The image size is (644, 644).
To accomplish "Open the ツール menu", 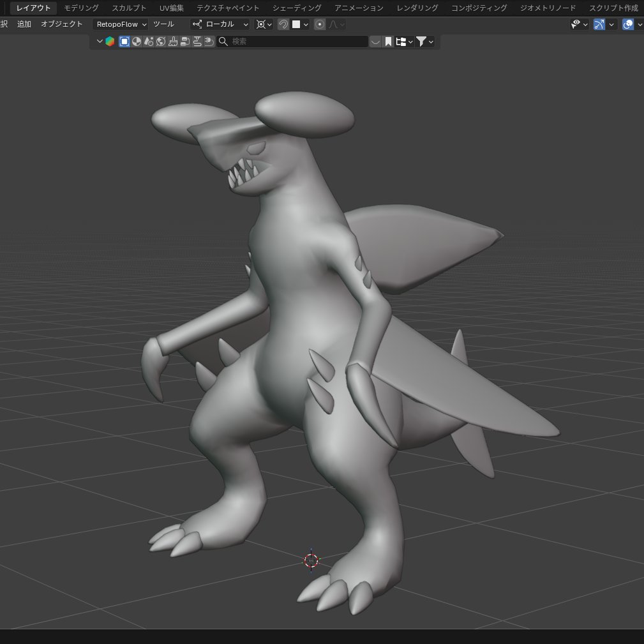I will tap(163, 24).
